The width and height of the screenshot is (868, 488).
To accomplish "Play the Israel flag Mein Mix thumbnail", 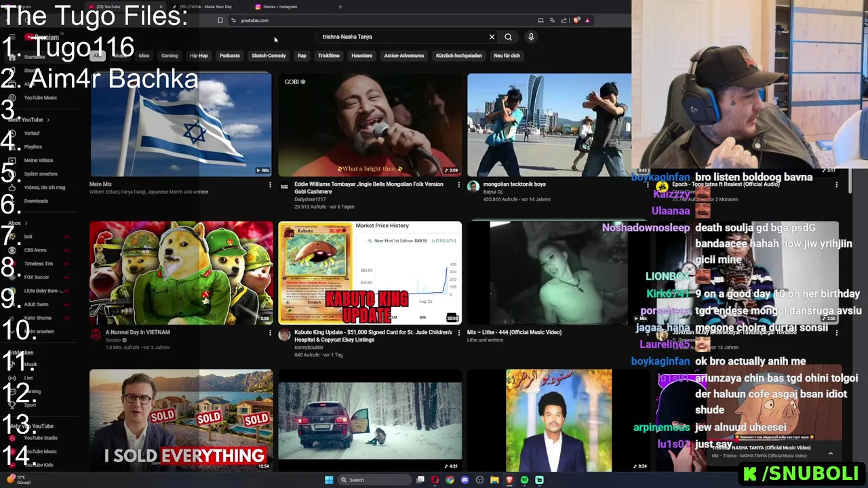I will tap(180, 125).
